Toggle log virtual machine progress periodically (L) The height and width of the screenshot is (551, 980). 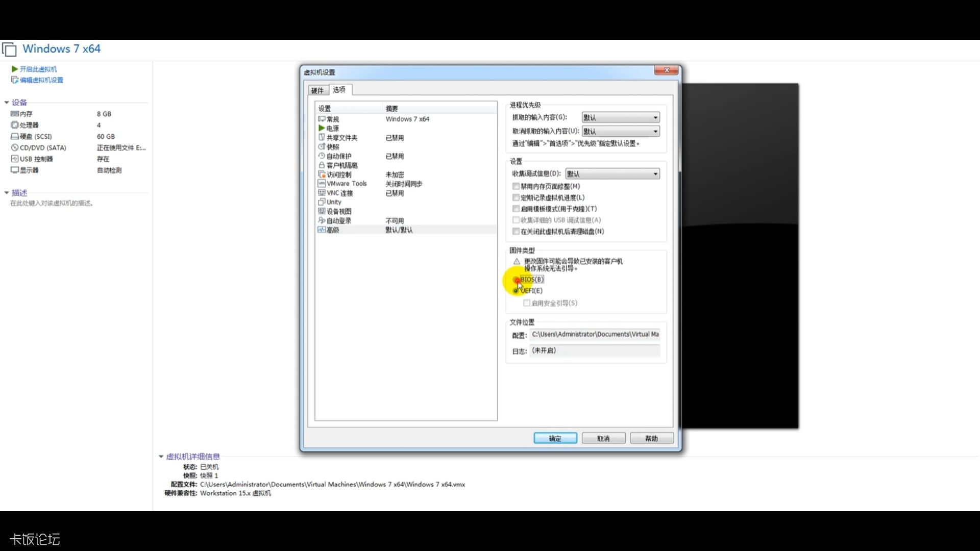point(516,197)
